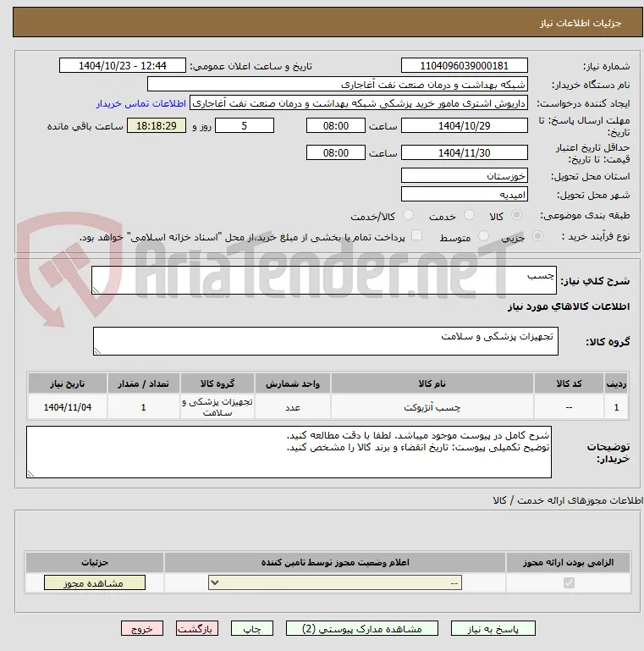Toggle the اسناد خزانه اسلامی payment checkbox

[416, 235]
